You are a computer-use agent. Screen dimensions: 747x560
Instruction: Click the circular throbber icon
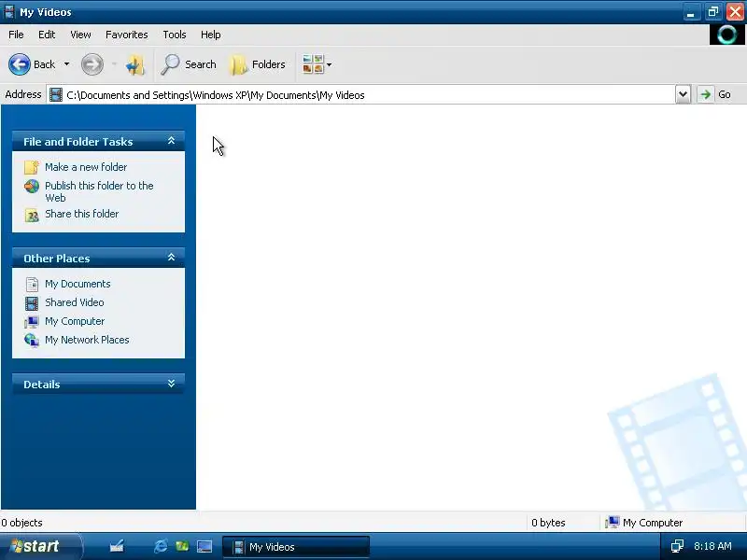coord(727,35)
